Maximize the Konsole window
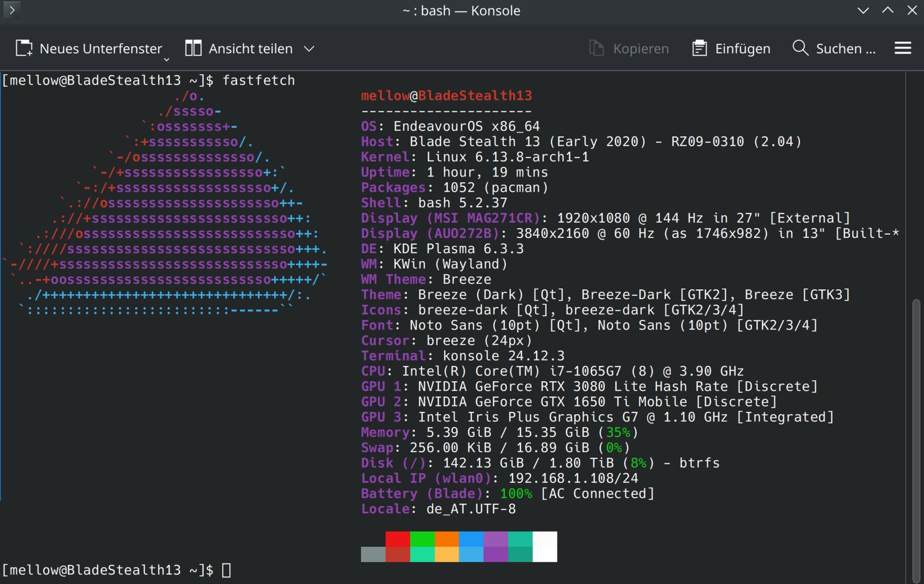The width and height of the screenshot is (924, 584). 888,10
